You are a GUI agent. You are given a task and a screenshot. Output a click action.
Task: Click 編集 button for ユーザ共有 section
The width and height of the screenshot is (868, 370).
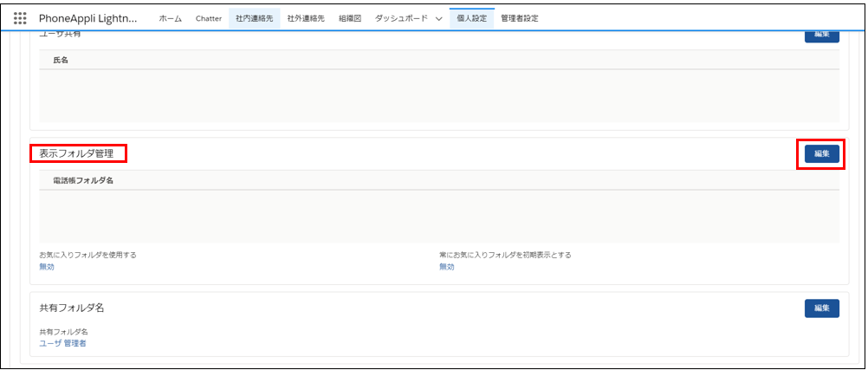click(x=821, y=35)
